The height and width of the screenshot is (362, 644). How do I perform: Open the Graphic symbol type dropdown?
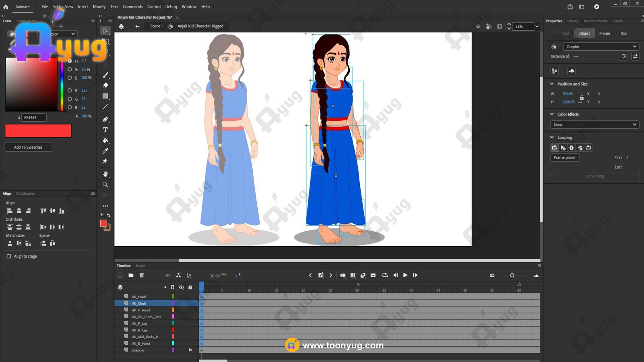(x=600, y=47)
